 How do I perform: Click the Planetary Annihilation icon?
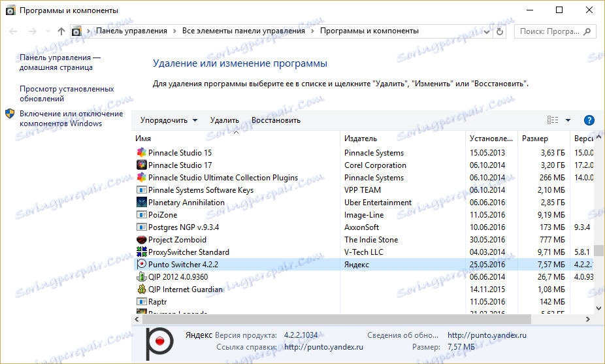coord(142,203)
